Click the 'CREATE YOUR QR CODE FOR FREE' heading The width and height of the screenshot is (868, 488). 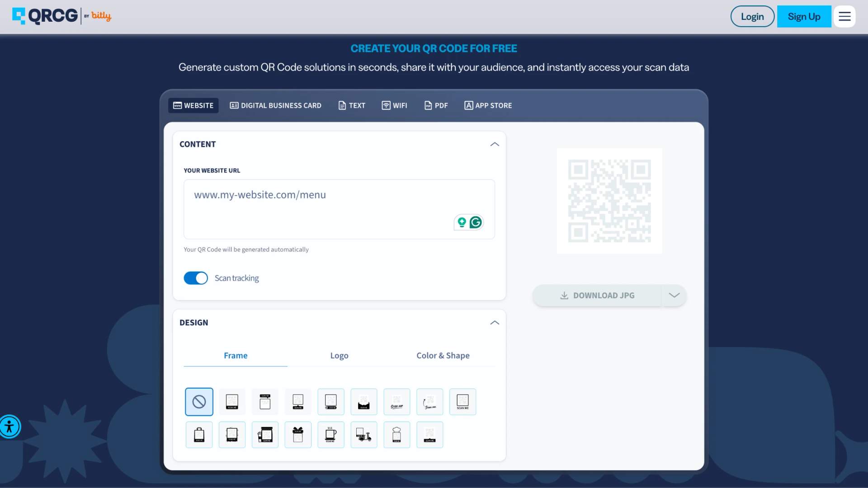434,48
